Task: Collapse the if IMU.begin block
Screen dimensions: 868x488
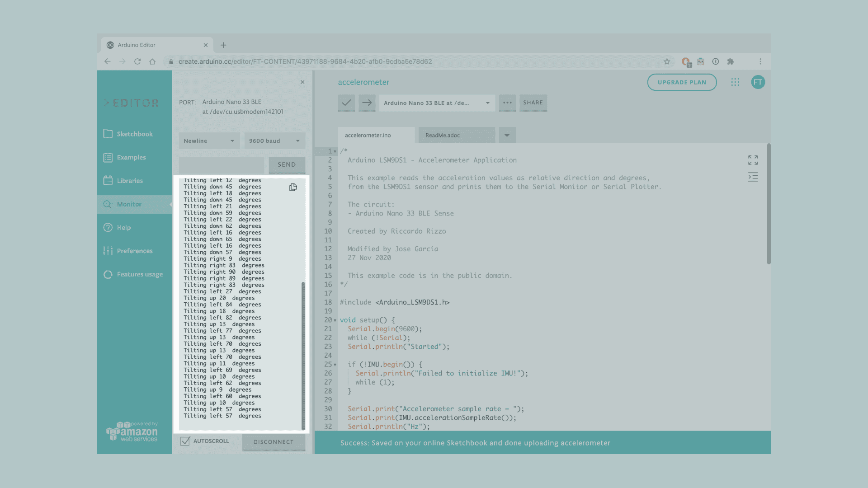Action: [x=335, y=365]
